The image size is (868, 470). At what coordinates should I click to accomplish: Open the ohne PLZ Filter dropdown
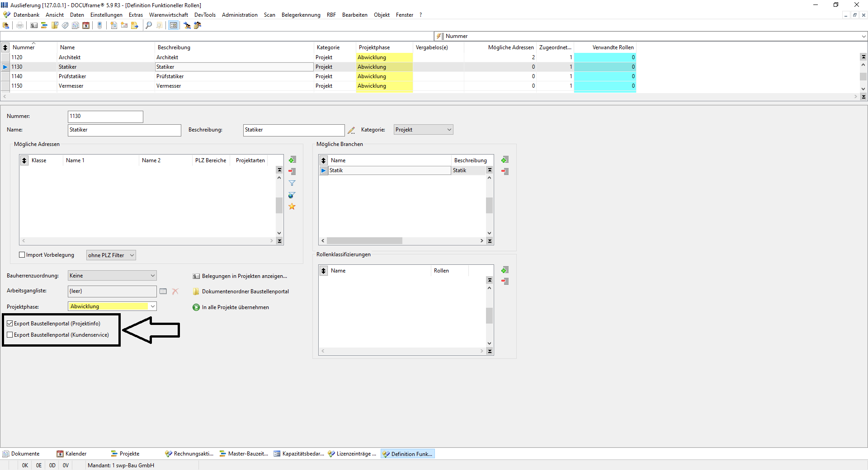click(111, 255)
